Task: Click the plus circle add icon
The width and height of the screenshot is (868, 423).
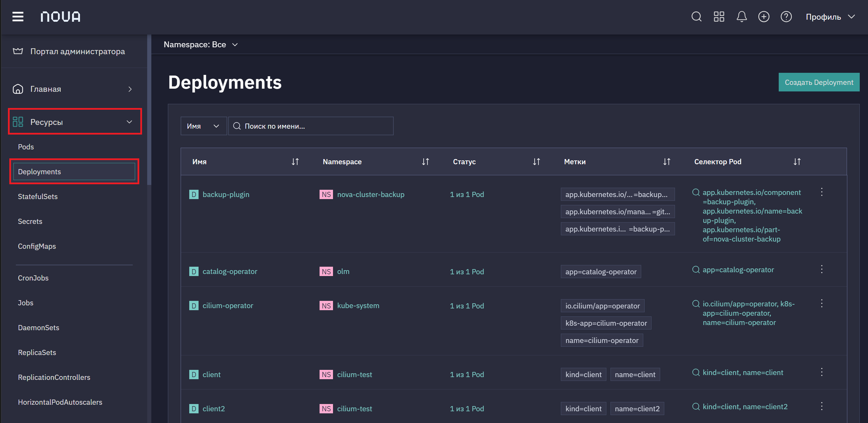Action: (x=764, y=17)
